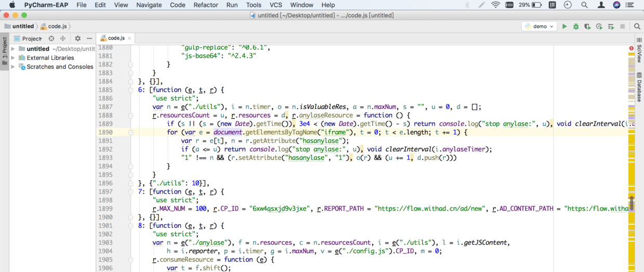Click the locate-file crosshair icon in Project panel

[51, 38]
